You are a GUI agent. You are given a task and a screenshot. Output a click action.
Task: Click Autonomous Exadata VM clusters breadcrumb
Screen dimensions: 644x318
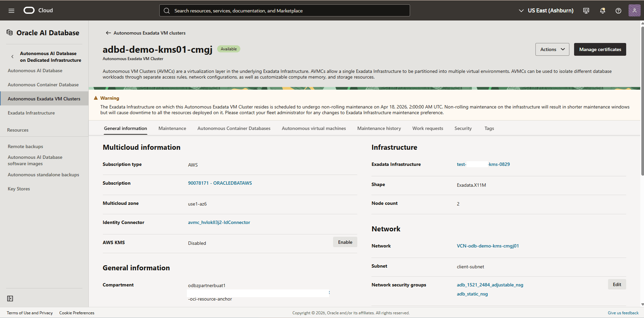(150, 33)
